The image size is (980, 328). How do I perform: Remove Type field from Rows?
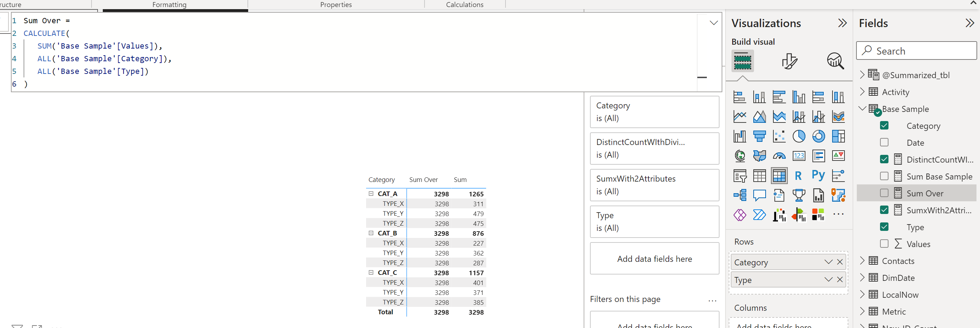point(840,280)
